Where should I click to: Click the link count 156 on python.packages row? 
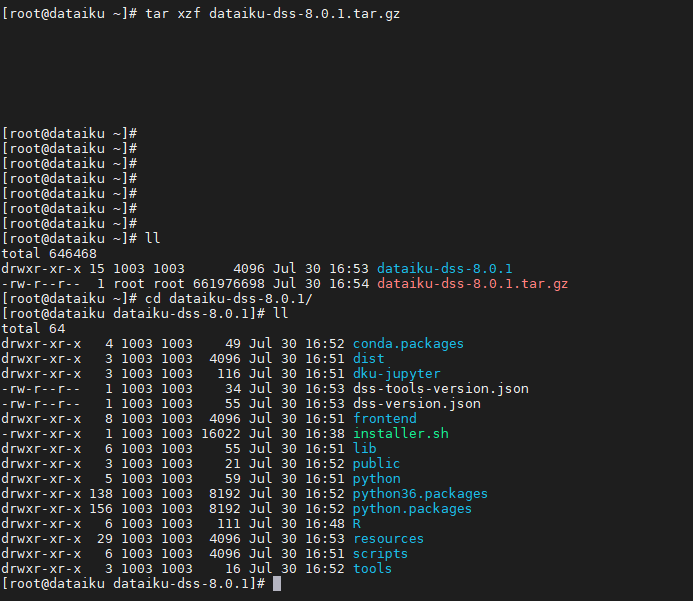coord(101,509)
